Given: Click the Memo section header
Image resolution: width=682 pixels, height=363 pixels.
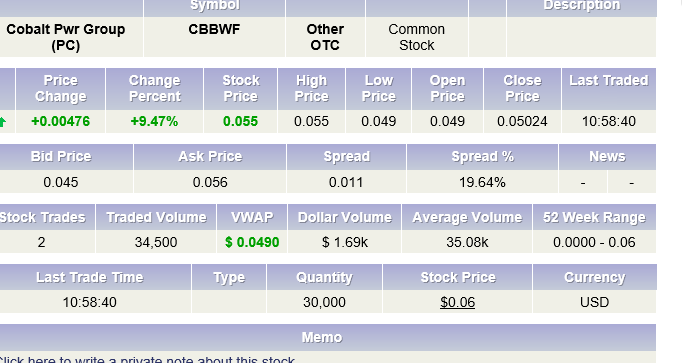Looking at the screenshot, I should click(322, 337).
